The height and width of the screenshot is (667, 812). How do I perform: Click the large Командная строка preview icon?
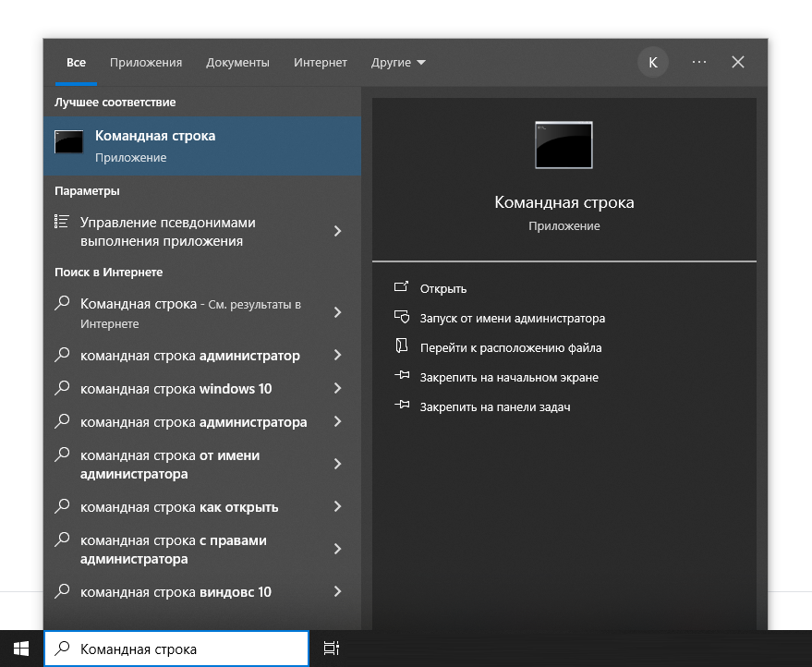click(564, 145)
